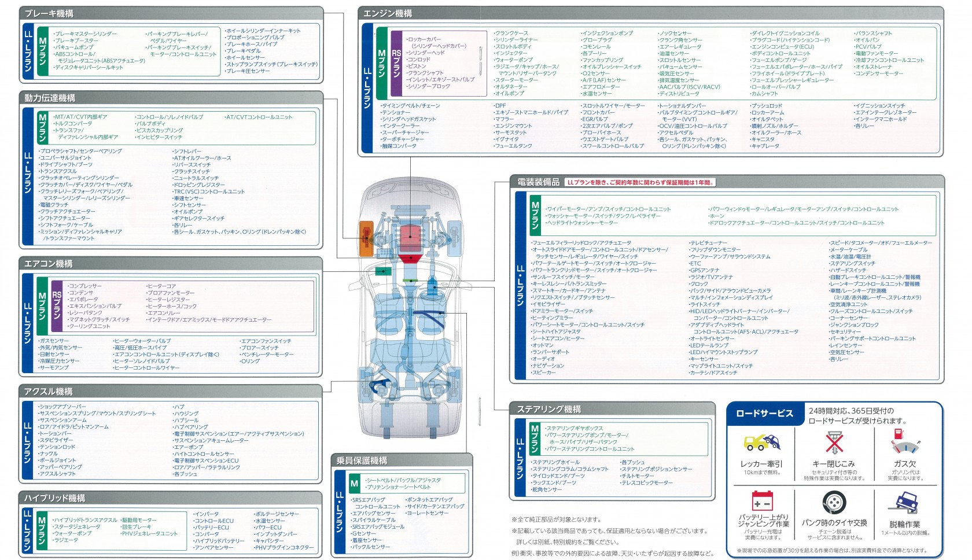Click the ETC entry

pyautogui.click(x=694, y=263)
